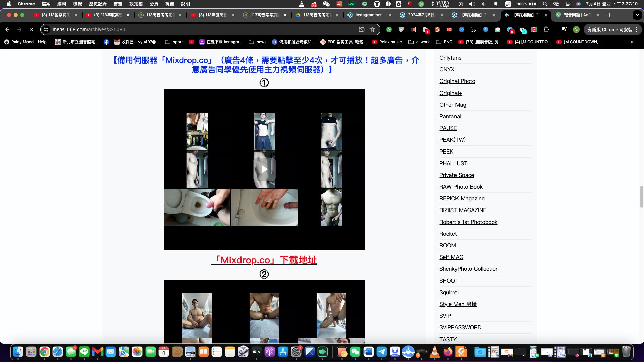
Task: Toggle the bookmark star in the address bar
Action: 372,29
